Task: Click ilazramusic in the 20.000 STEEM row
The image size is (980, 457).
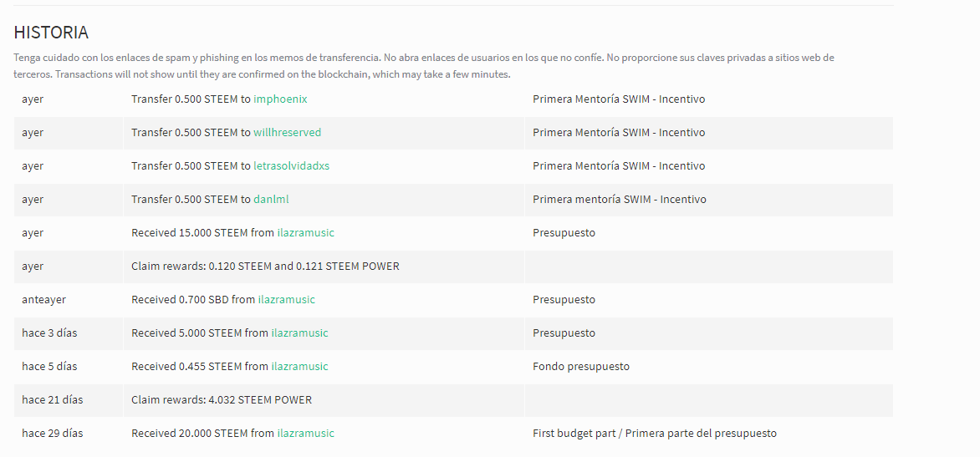Action: 306,434
